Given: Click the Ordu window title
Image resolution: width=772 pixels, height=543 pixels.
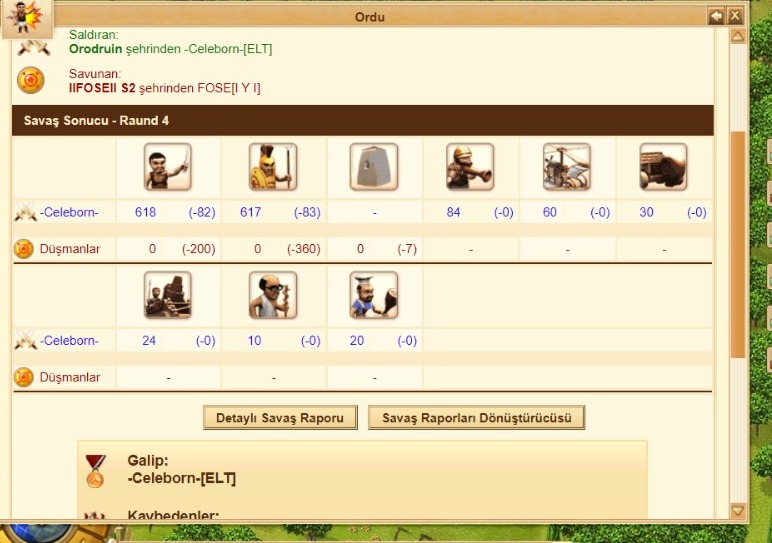Looking at the screenshot, I should click(370, 17).
